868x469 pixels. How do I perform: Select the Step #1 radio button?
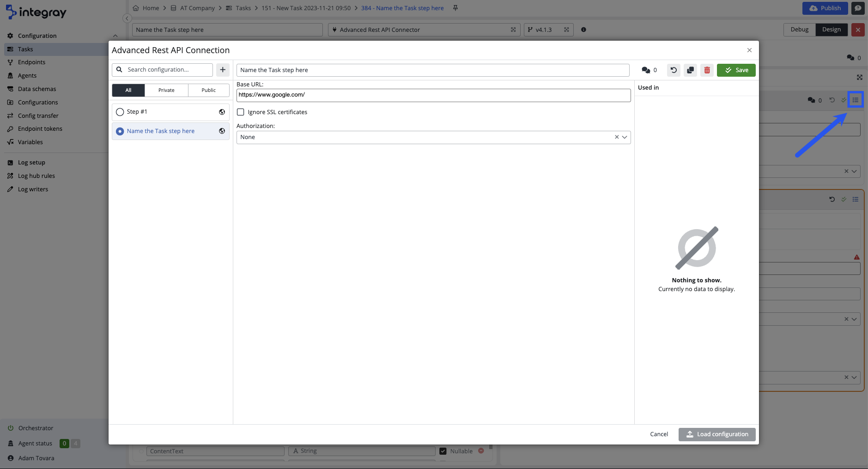120,112
